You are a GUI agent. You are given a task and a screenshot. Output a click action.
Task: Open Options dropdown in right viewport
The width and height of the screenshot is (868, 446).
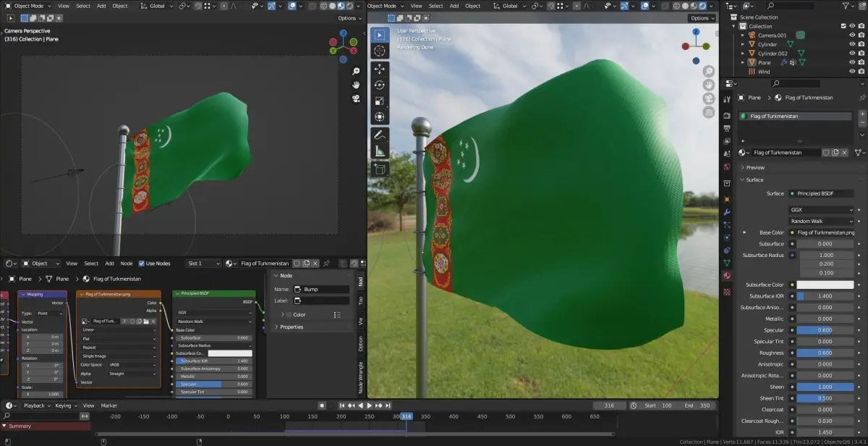pos(702,18)
